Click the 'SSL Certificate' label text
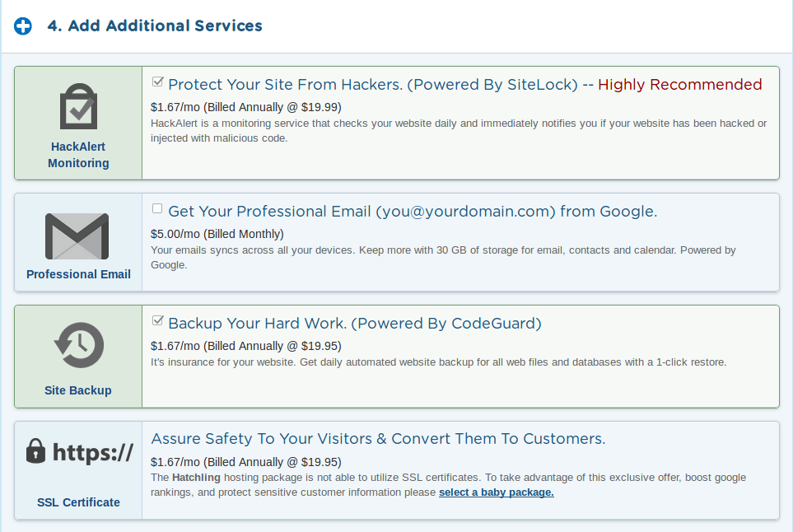Image resolution: width=793 pixels, height=532 pixels. 78,502
